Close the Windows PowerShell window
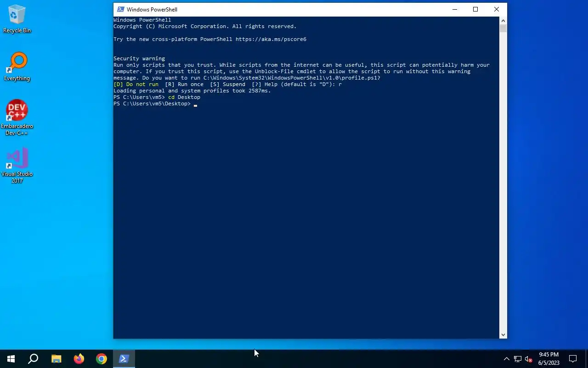 click(497, 9)
